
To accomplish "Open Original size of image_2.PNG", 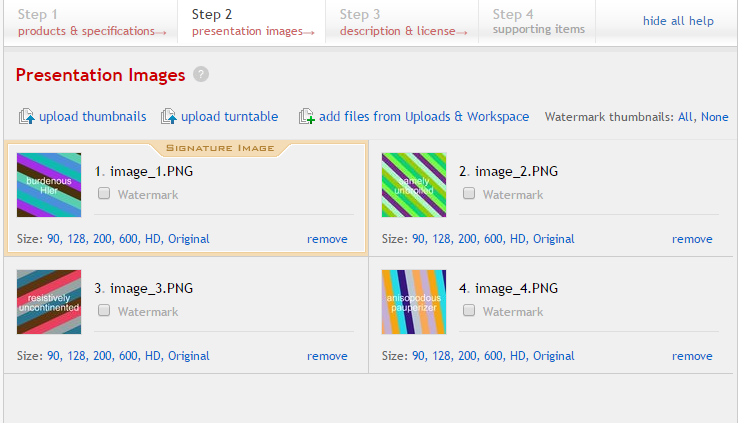I will [x=553, y=239].
